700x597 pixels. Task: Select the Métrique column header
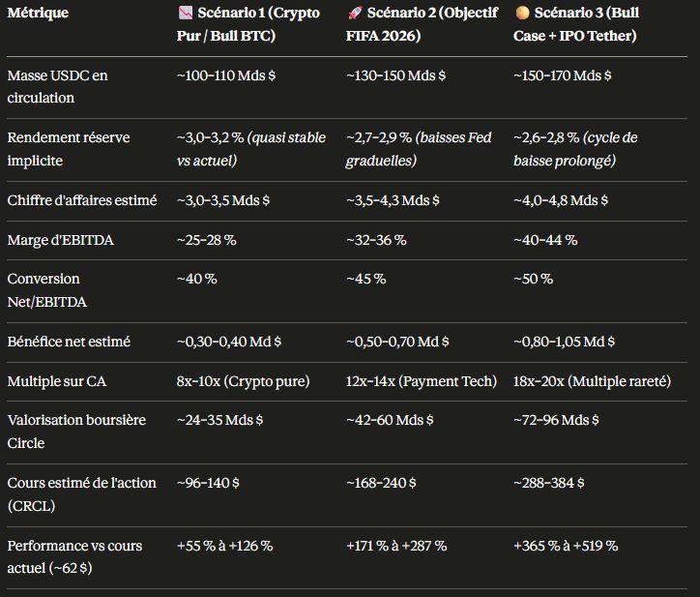38,13
